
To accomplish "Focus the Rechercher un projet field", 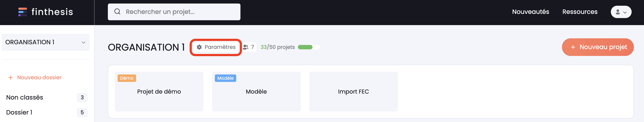I will (x=174, y=12).
